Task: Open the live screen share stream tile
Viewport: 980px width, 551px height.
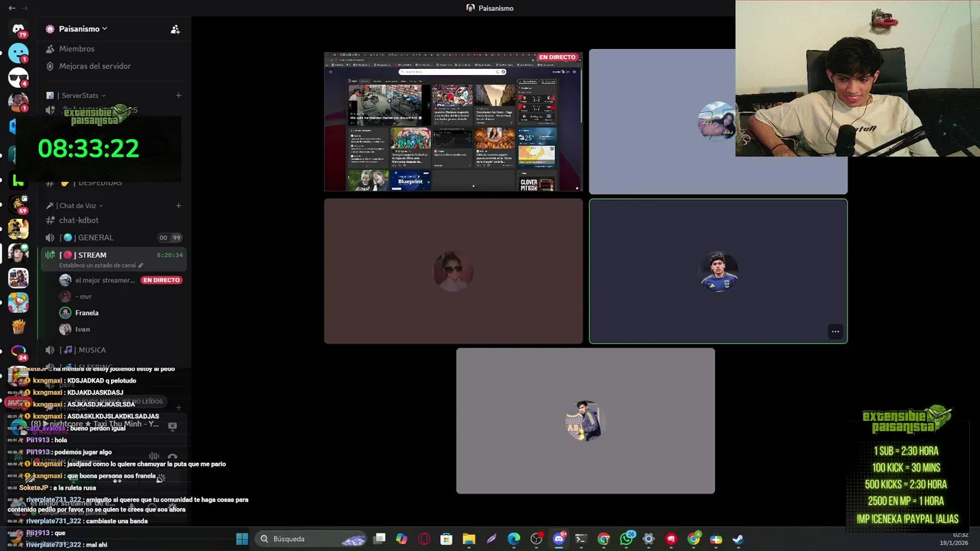Action: coord(453,121)
